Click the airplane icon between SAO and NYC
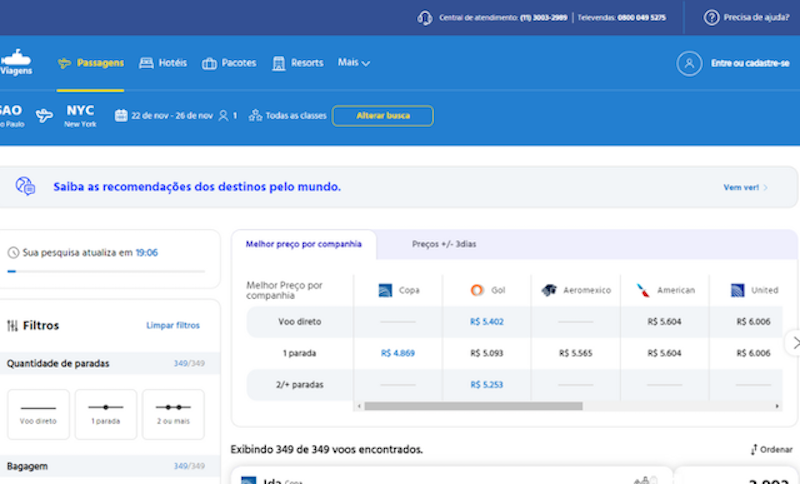 tap(44, 115)
